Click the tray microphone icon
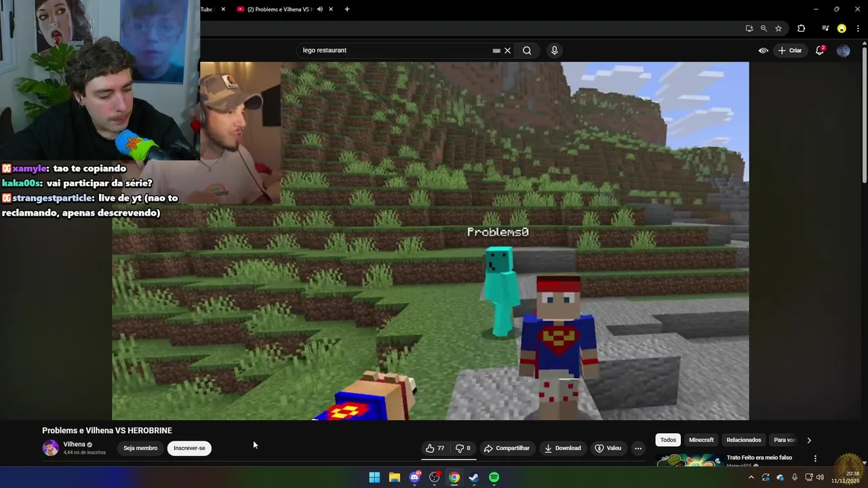The width and height of the screenshot is (868, 488). [x=795, y=477]
